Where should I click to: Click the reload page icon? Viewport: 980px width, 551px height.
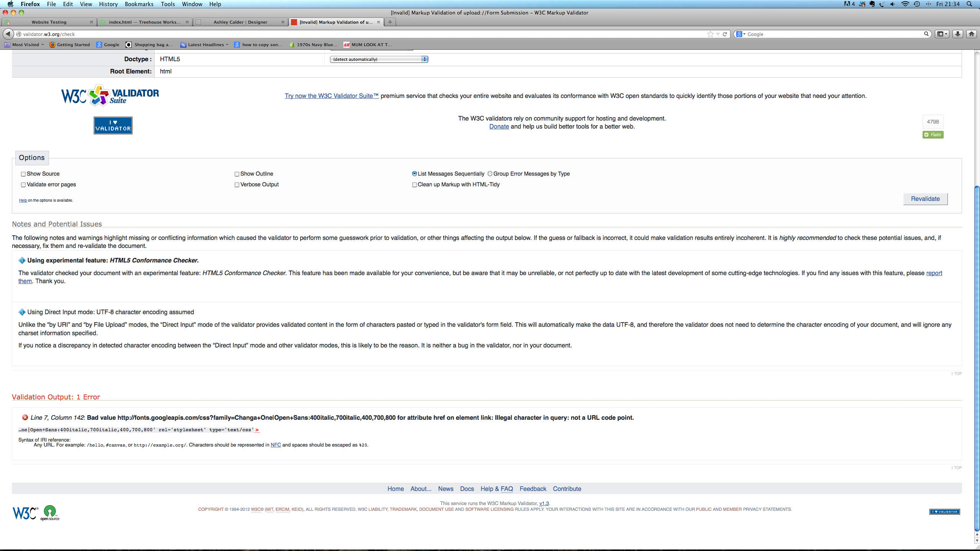point(725,34)
